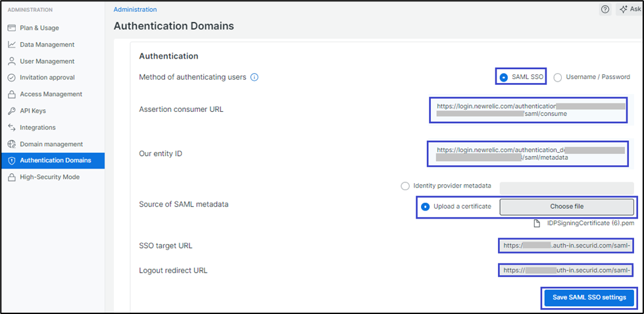Click the Administration breadcrumb link
The image size is (644, 314).
coord(135,9)
